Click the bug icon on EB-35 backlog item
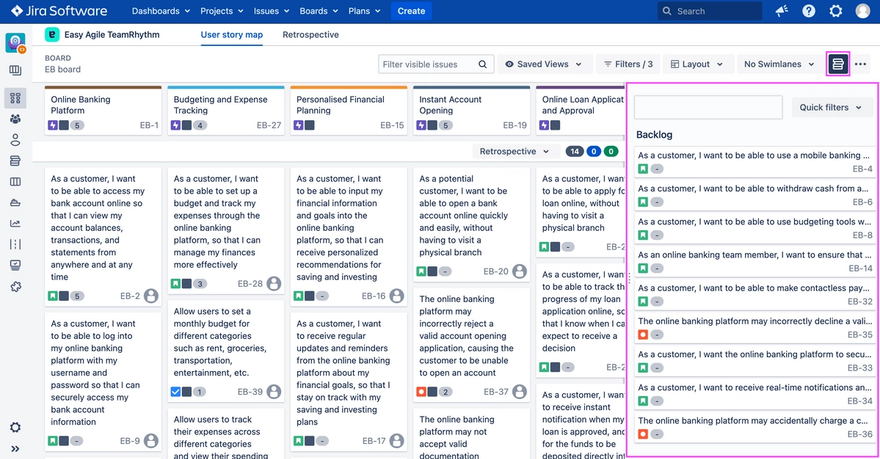The height and width of the screenshot is (459, 880). click(x=643, y=334)
